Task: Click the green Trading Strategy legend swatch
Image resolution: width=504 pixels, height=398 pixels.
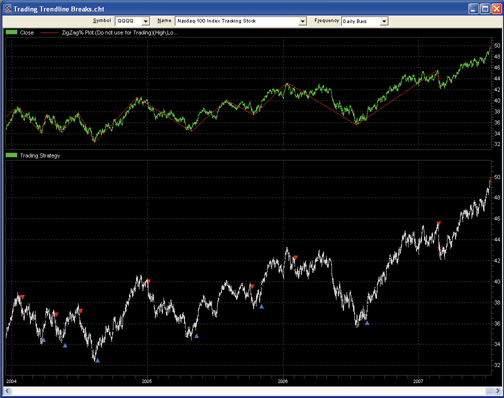Action: point(11,155)
